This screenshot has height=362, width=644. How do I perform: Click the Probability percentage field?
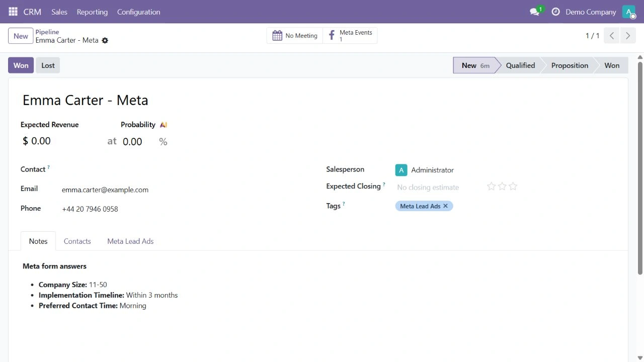(138, 142)
